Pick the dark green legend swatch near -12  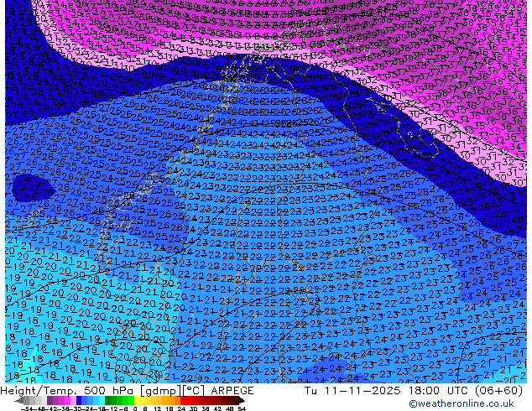click(x=108, y=400)
